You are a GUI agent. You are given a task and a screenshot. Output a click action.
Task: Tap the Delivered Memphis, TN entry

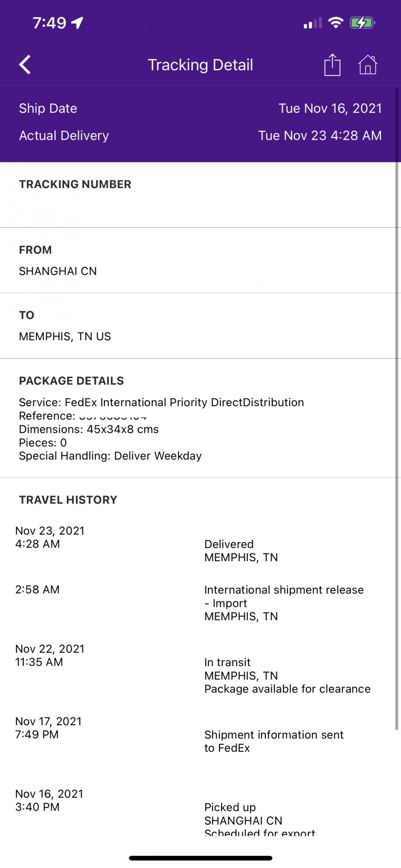click(199, 544)
